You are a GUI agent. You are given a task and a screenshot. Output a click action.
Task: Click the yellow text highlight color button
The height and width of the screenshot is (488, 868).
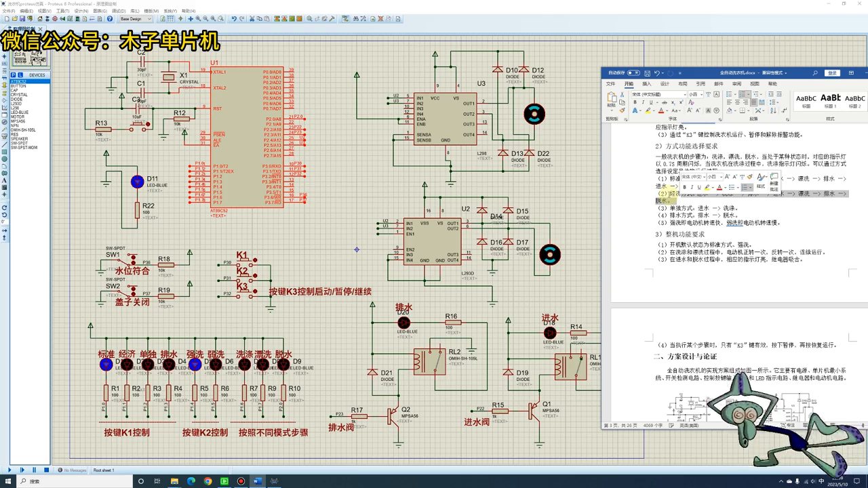pyautogui.click(x=649, y=110)
